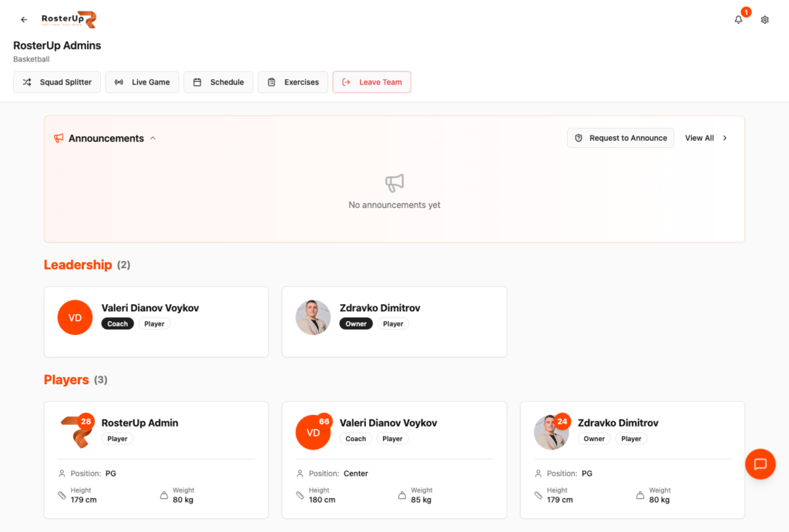Click the '85 kg' weight value

421,500
